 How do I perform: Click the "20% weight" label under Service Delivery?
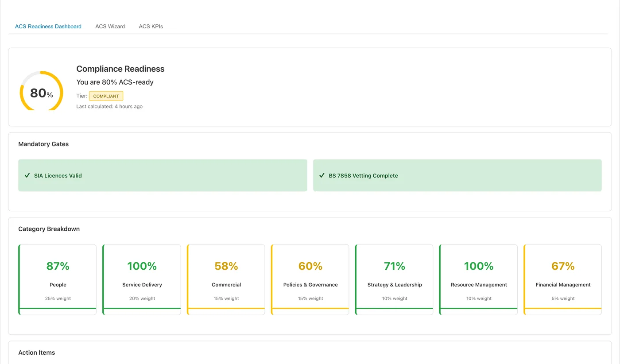(142, 298)
